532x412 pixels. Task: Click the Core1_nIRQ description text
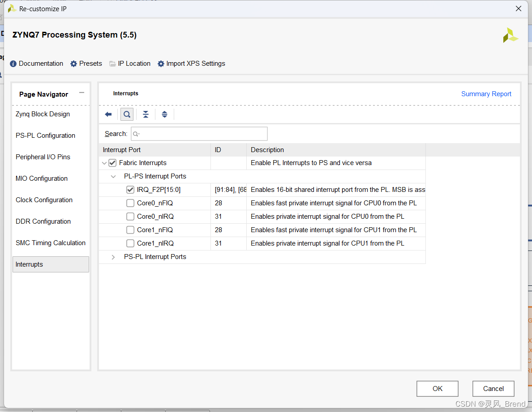(327, 243)
